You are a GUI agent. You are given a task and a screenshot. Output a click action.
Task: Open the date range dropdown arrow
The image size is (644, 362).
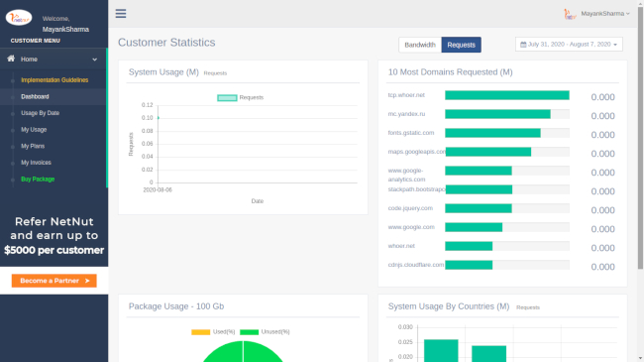[615, 45]
